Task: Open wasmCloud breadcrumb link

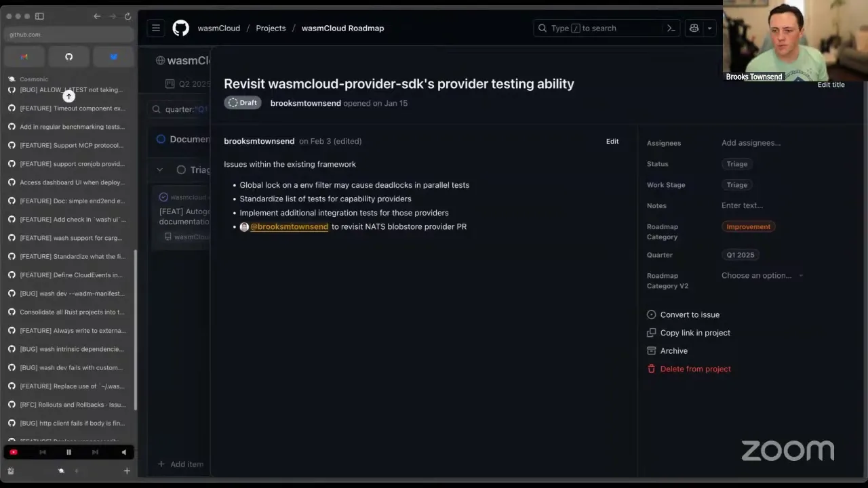Action: 219,28
